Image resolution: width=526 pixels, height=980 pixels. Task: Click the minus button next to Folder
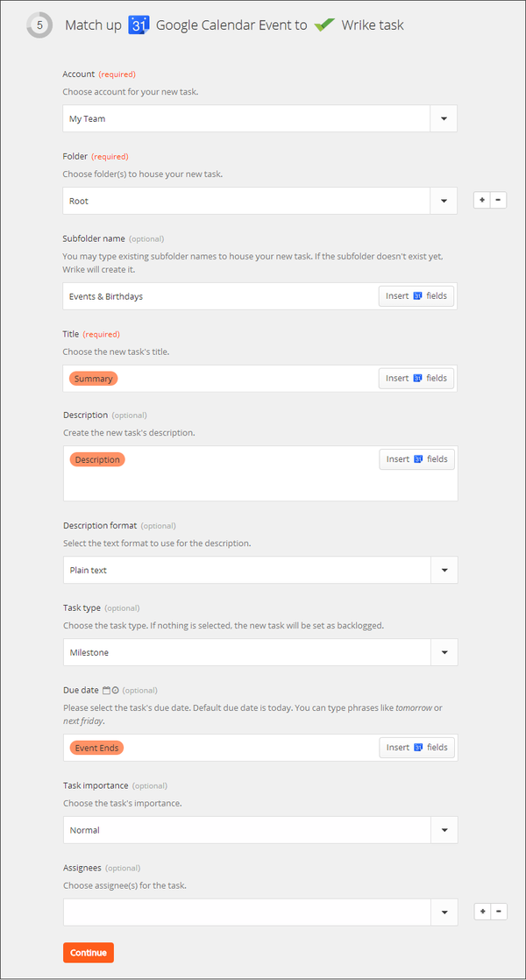tap(498, 200)
